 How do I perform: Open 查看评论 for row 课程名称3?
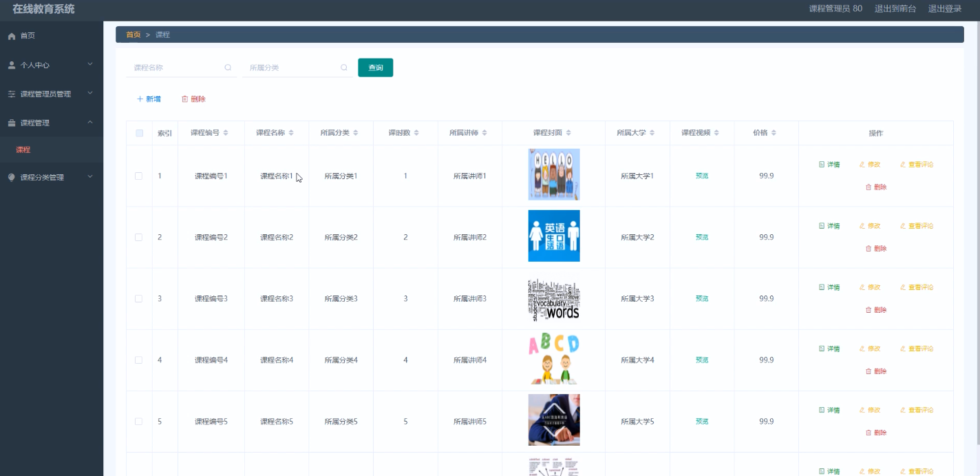tap(917, 287)
